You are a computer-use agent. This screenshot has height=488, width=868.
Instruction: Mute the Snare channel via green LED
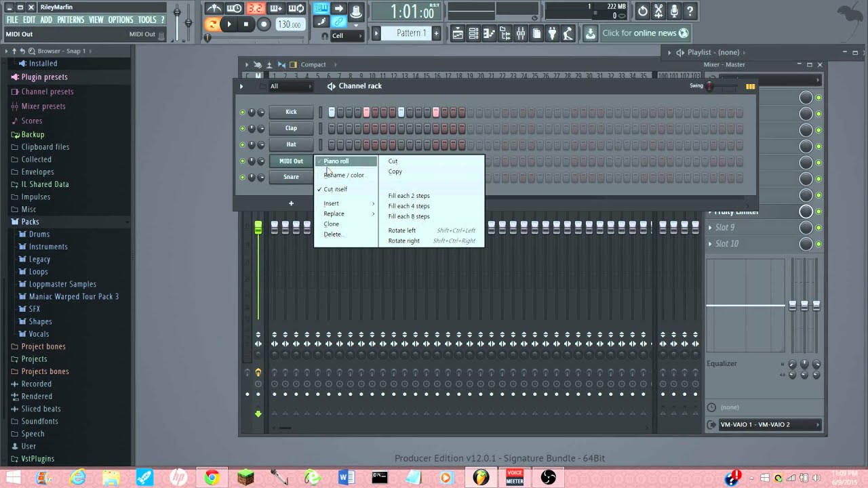242,177
